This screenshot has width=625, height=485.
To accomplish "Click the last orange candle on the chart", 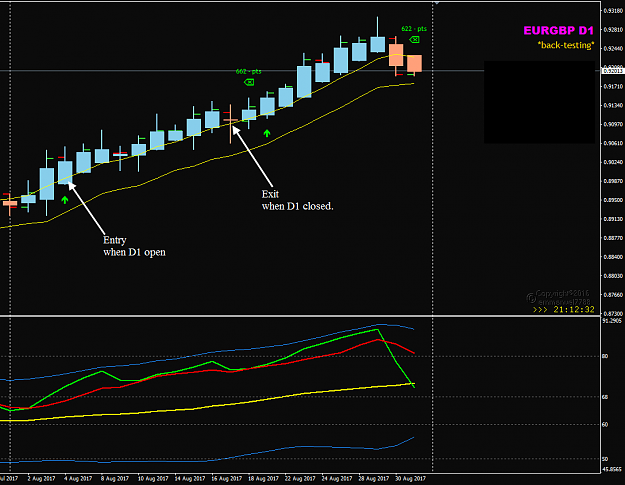I will (x=415, y=64).
